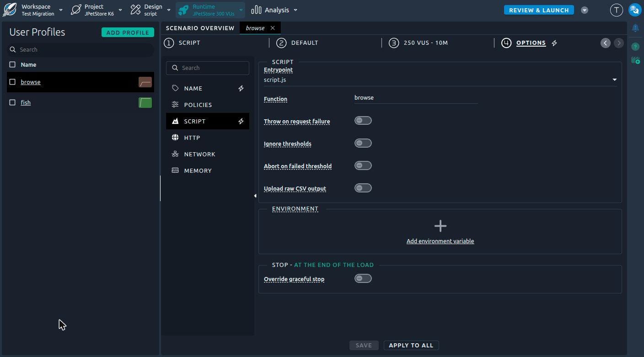Go to step 1 SCRIPT

point(182,43)
